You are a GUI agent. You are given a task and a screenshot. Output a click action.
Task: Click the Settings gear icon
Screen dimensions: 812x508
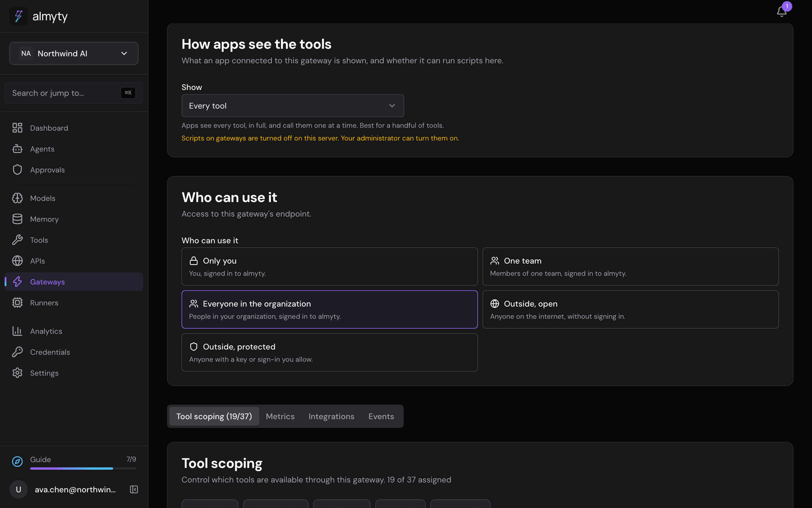click(17, 373)
